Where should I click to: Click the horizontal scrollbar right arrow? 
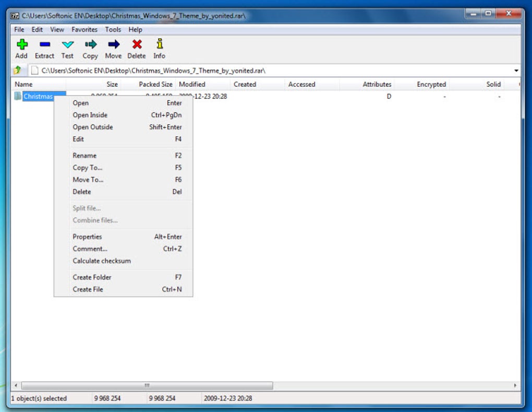click(x=516, y=385)
